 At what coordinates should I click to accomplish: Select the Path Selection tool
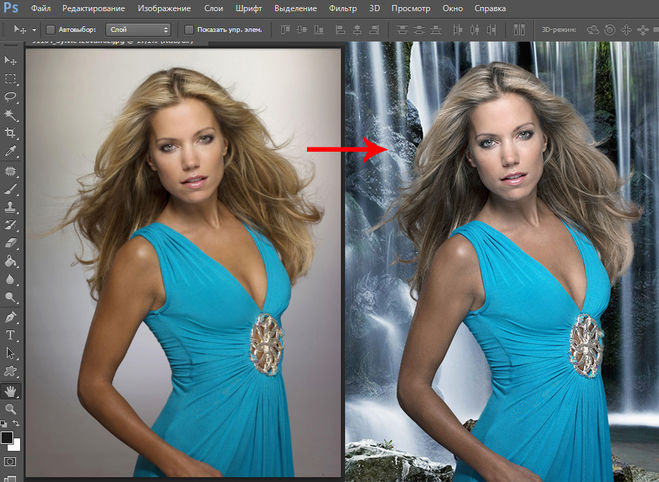(x=10, y=353)
